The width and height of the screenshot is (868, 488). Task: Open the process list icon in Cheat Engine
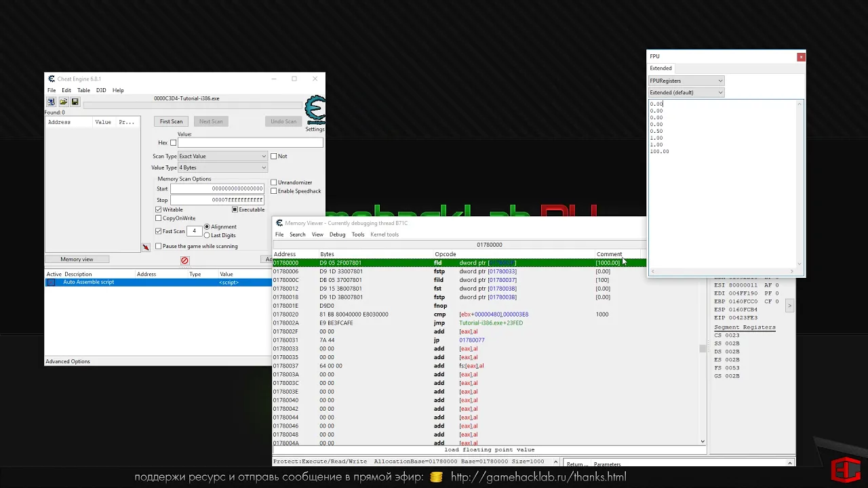[x=51, y=102]
